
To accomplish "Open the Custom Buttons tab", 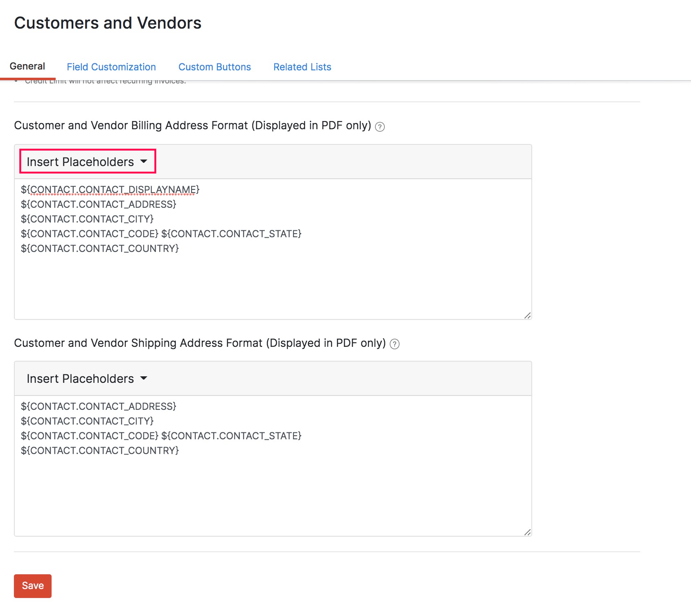I will pos(215,67).
